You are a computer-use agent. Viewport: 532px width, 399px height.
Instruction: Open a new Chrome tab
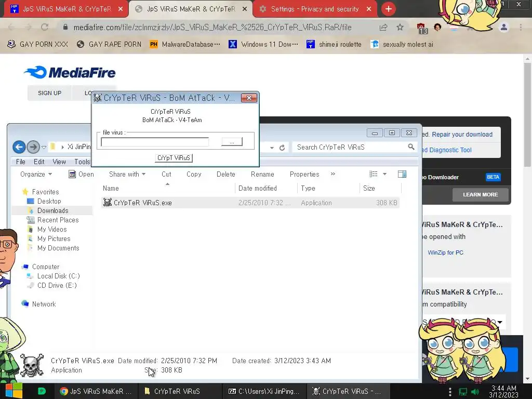[389, 9]
